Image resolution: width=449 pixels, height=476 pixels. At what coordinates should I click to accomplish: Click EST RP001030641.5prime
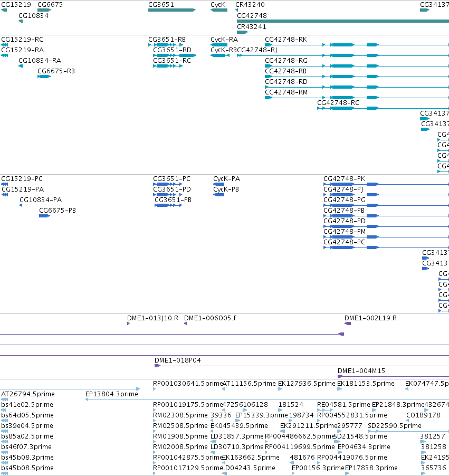[188, 384]
